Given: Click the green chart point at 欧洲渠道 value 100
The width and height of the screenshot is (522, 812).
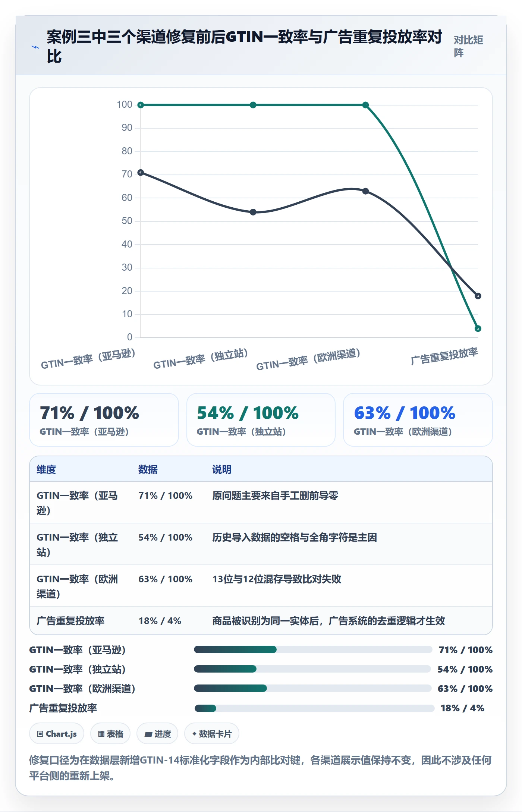Looking at the screenshot, I should click(365, 105).
